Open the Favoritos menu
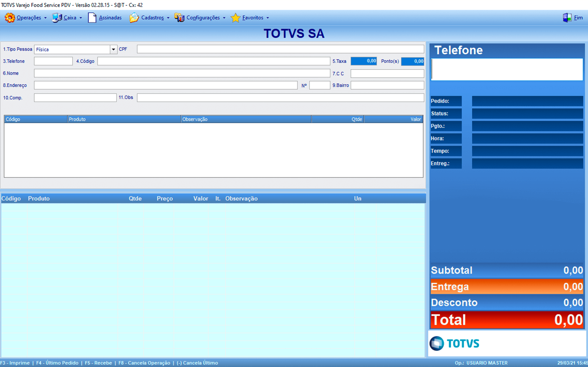588x367 pixels. click(x=253, y=18)
